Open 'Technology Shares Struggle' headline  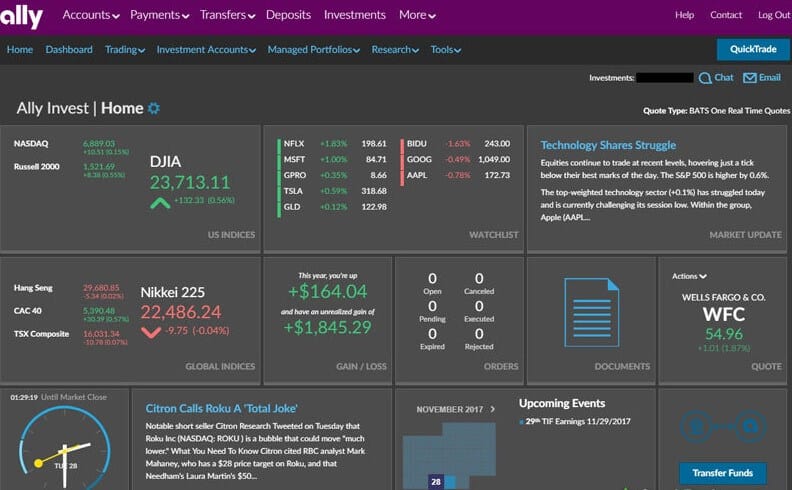click(608, 145)
